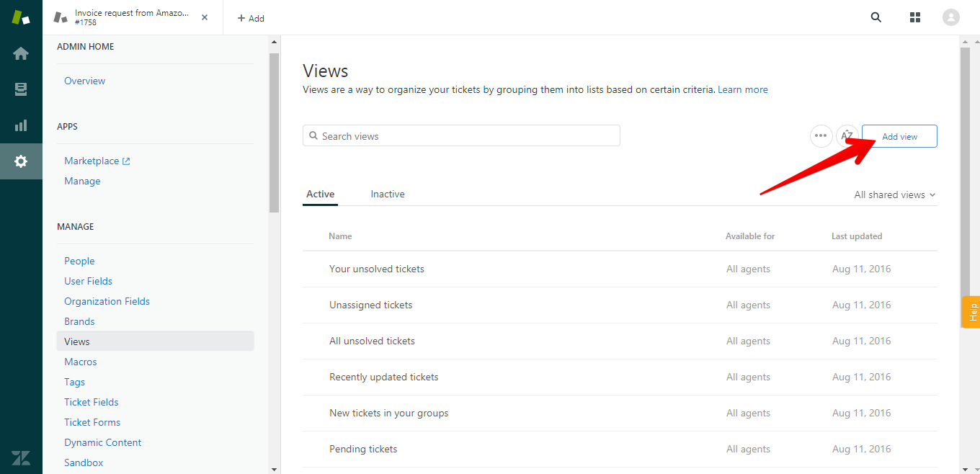Open the Views ticket list icon in sidebar
Screen dimensions: 980x474
21,89
